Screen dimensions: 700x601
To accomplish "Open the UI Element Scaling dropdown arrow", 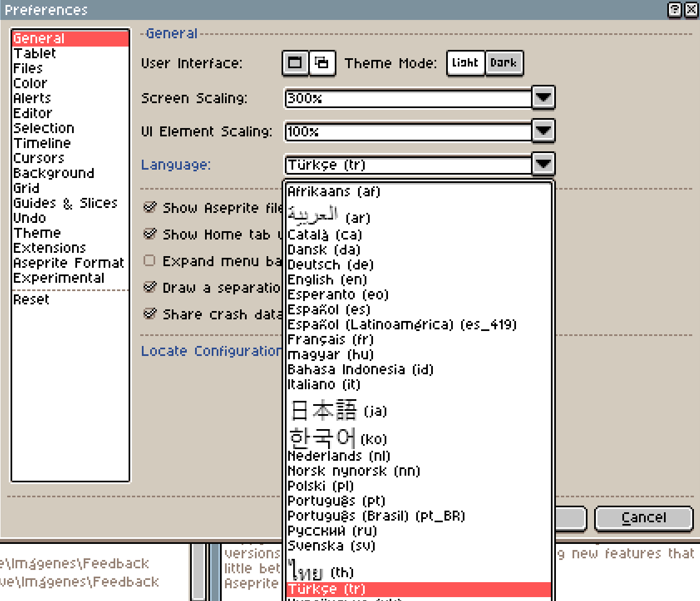I will click(543, 131).
